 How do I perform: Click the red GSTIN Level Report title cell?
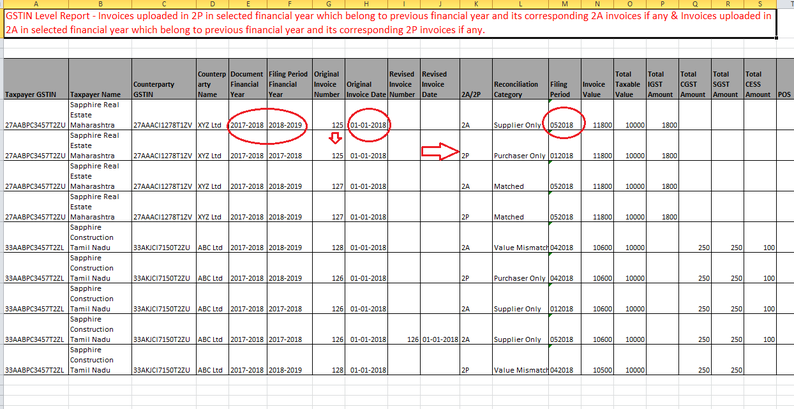pyautogui.click(x=390, y=23)
